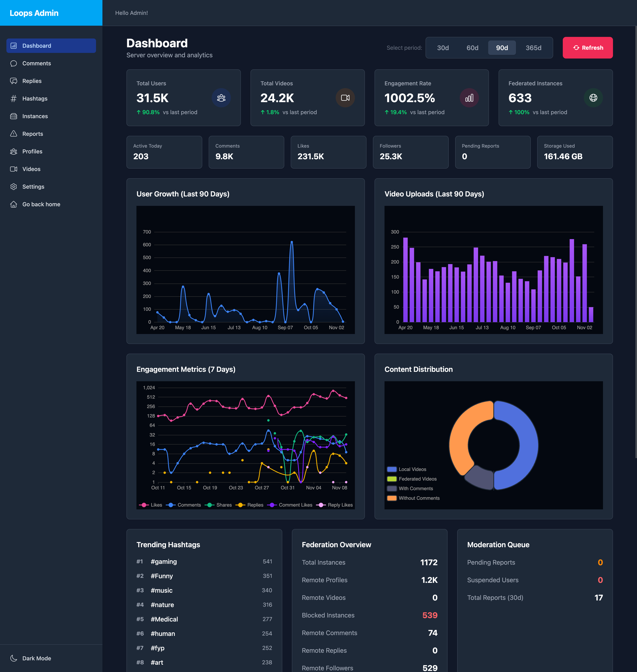Click the Instances server sidebar icon

[14, 116]
